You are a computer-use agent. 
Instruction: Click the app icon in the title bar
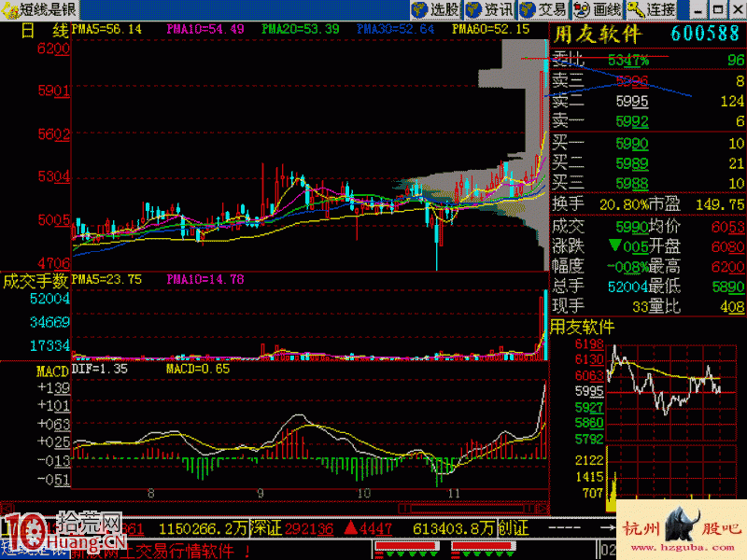9,9
